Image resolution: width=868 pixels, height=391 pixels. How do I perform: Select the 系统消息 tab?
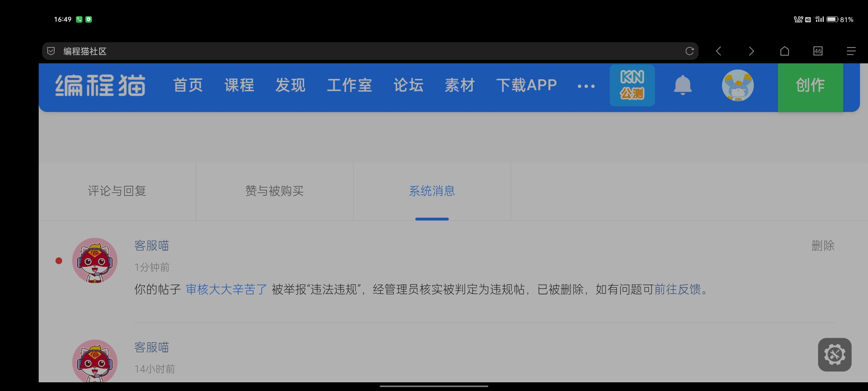(x=432, y=191)
